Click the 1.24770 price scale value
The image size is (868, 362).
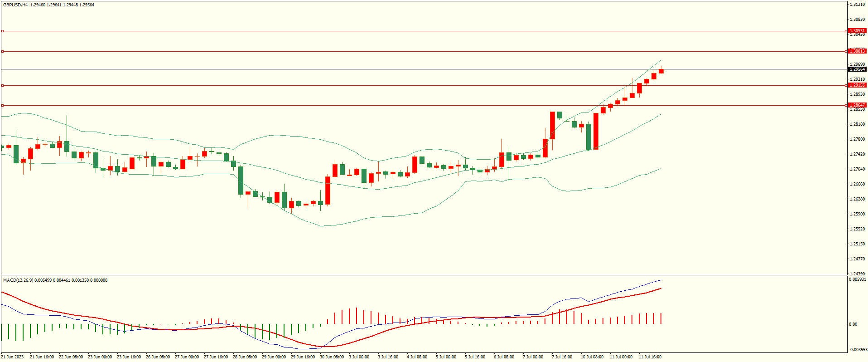(857, 259)
